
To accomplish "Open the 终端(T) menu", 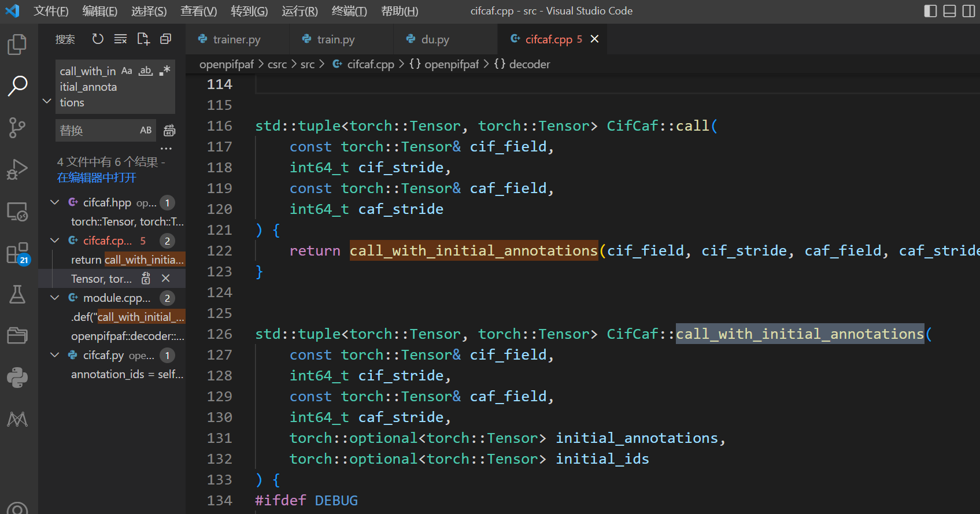I will pos(349,11).
